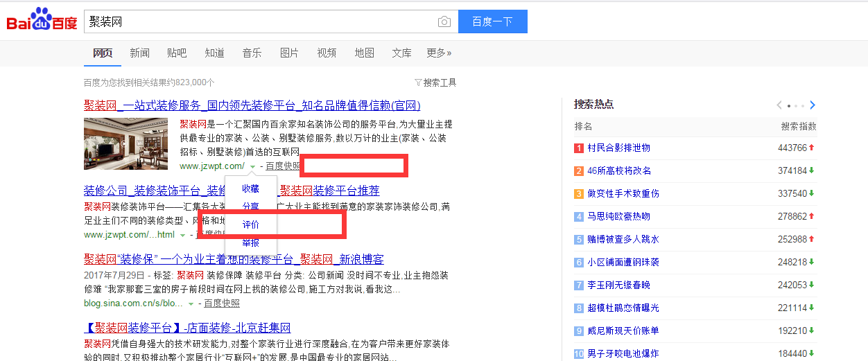
Task: Click search index value 443766
Action: 792,148
